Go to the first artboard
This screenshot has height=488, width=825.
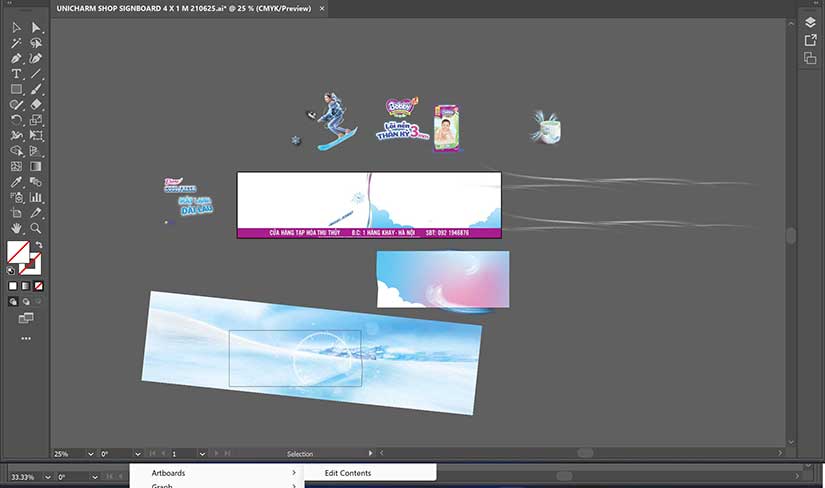153,453
